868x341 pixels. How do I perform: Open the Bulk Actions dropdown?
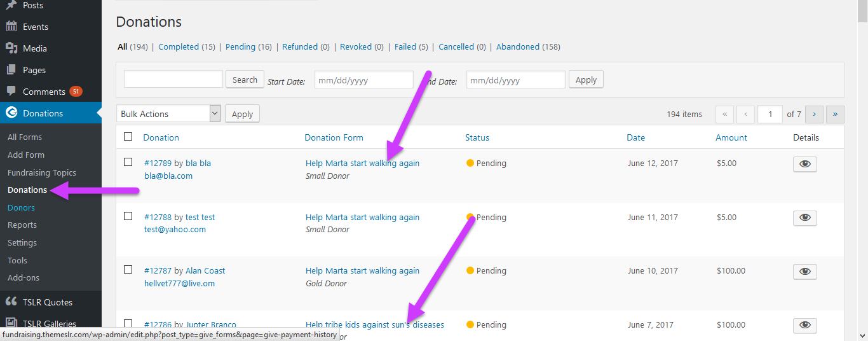coord(169,114)
